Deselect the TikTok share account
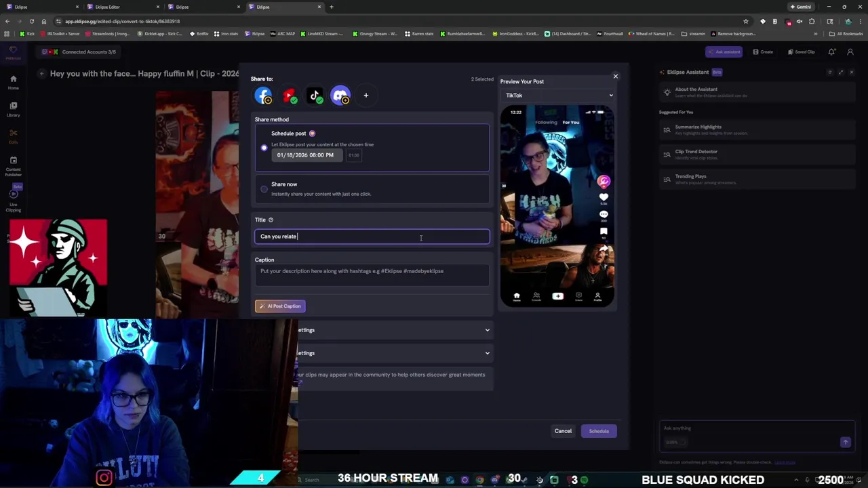Viewport: 868px width, 488px height. (x=315, y=96)
